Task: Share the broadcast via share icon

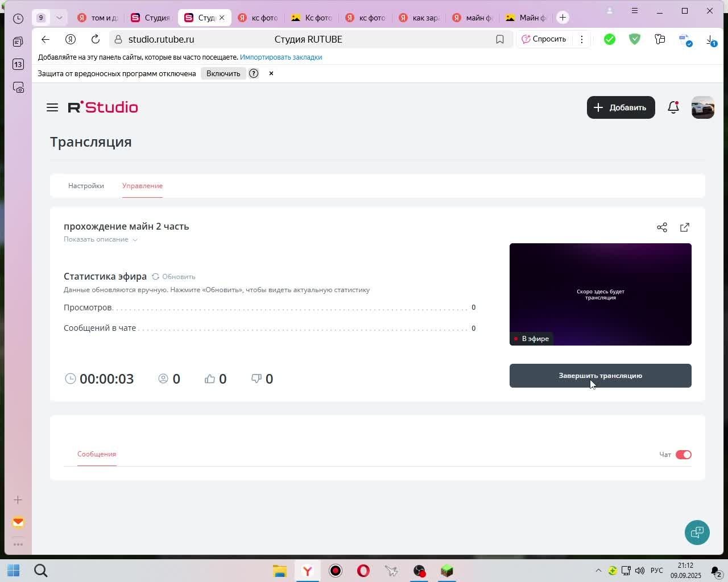Action: [x=662, y=227]
